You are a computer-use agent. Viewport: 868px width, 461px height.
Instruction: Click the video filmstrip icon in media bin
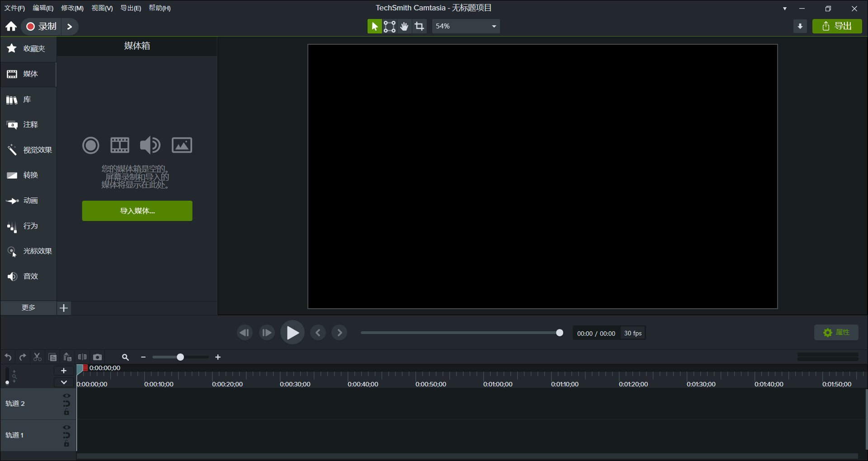pos(120,145)
